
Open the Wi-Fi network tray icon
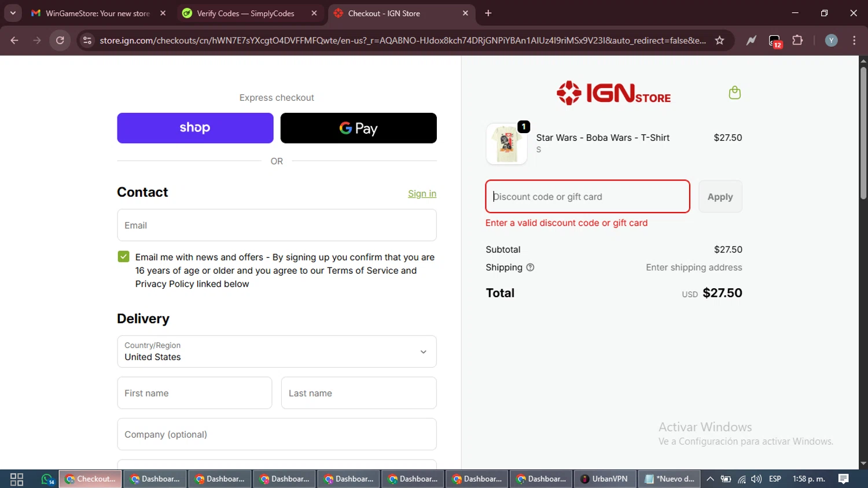click(x=741, y=479)
